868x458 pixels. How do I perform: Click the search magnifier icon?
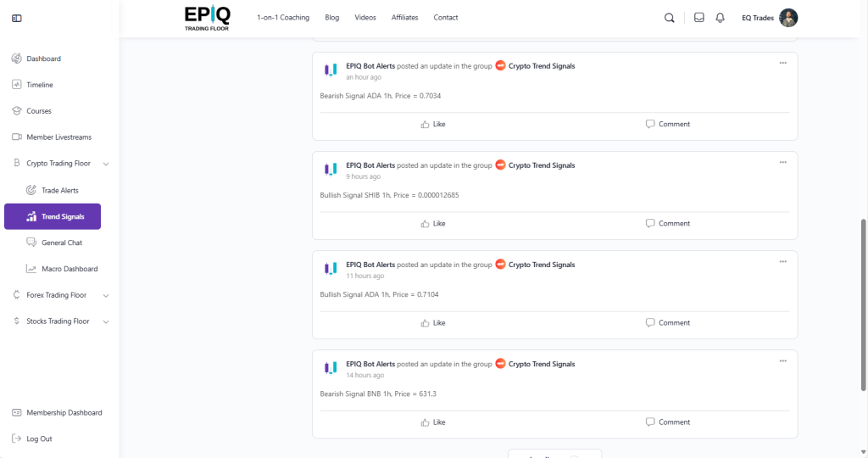click(x=670, y=18)
